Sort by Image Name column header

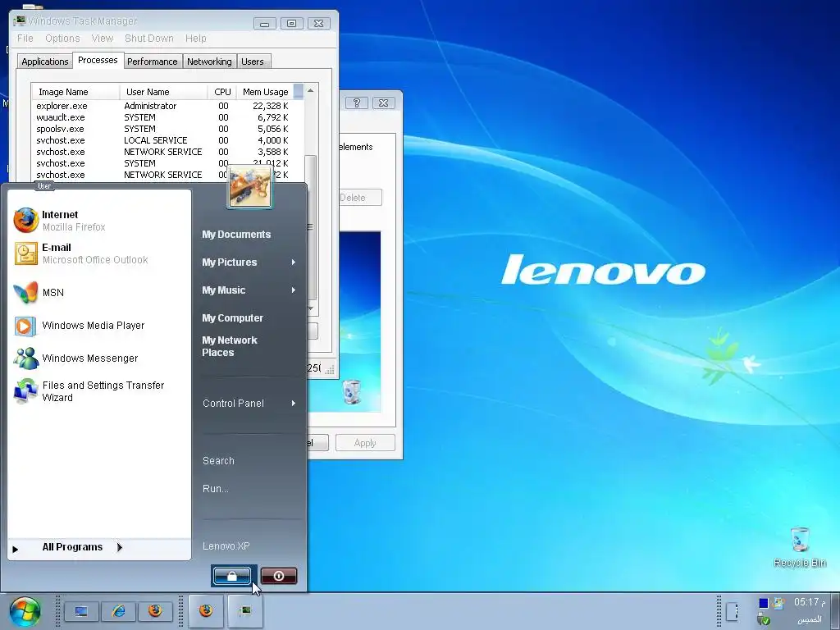point(75,92)
